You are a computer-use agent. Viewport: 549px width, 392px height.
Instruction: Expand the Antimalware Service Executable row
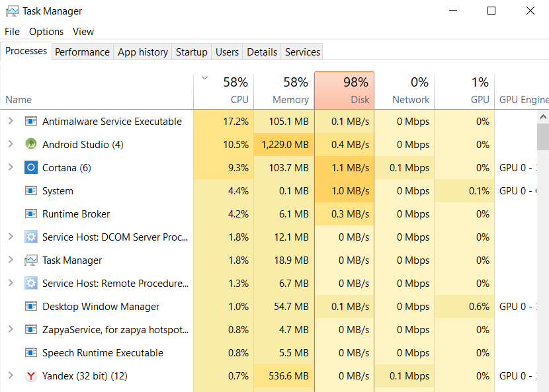[x=11, y=122]
